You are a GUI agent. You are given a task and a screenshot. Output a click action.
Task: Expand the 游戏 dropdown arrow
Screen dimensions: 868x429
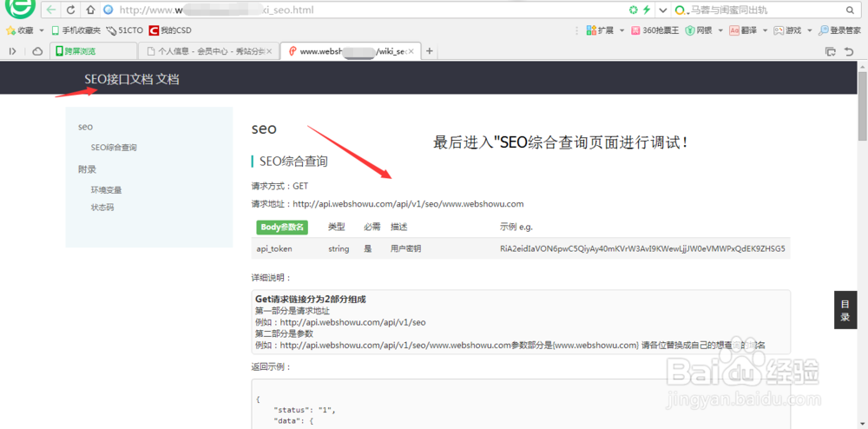click(809, 30)
